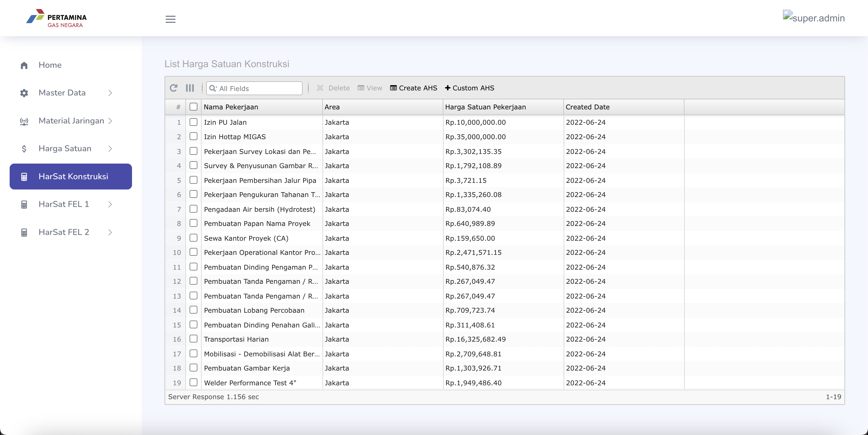Click the HarSat Konstruksi calculator icon
868x435 pixels.
(x=24, y=177)
